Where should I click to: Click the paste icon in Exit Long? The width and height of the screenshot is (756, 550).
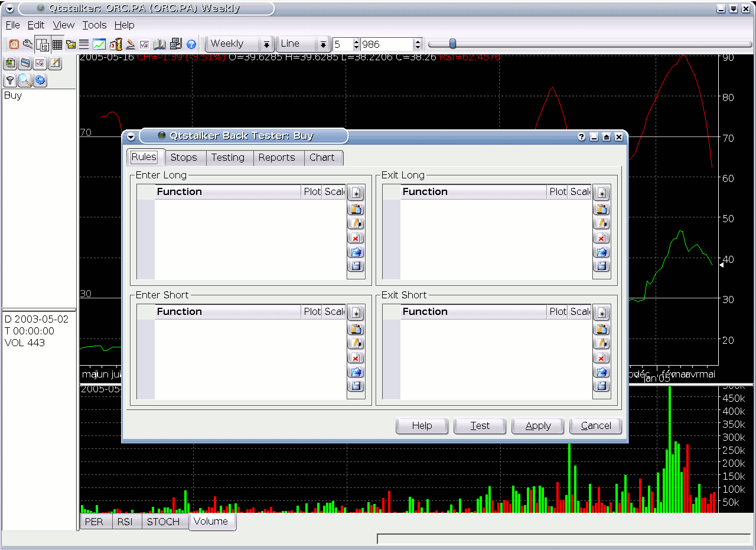point(601,209)
